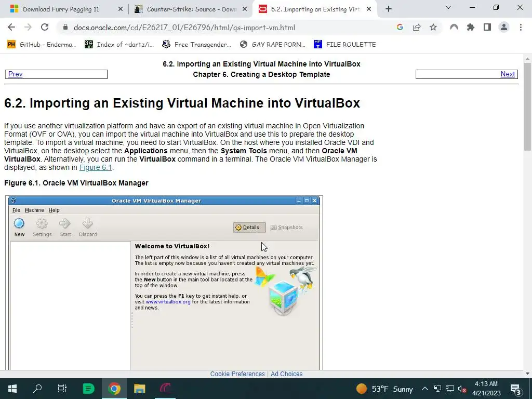Share this page using the share icon
This screenshot has width=532, height=399.
417,28
